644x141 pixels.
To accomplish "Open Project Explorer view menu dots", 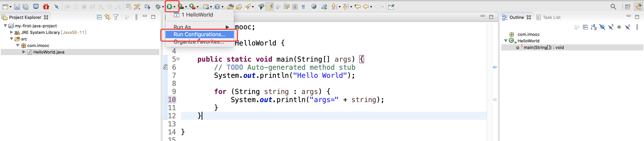I will [136, 17].
